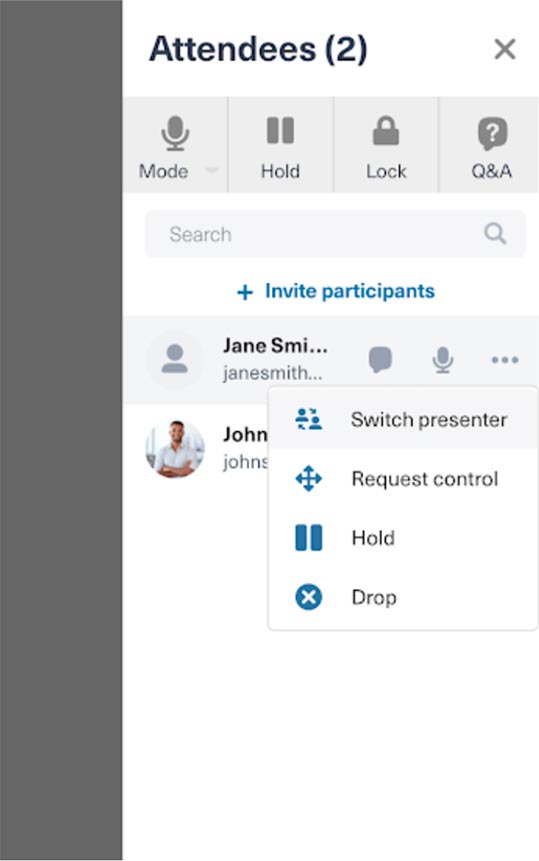Select Switch presenter menu option
The height and width of the screenshot is (861, 539).
tap(403, 420)
